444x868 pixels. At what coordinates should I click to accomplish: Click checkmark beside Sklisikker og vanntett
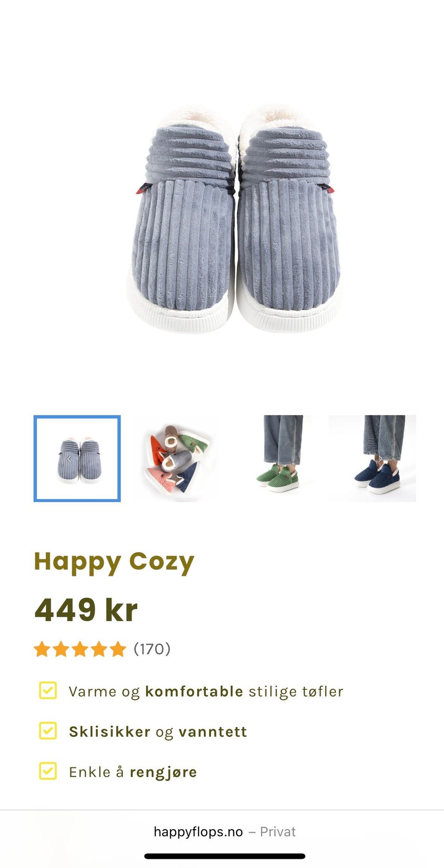click(x=48, y=731)
